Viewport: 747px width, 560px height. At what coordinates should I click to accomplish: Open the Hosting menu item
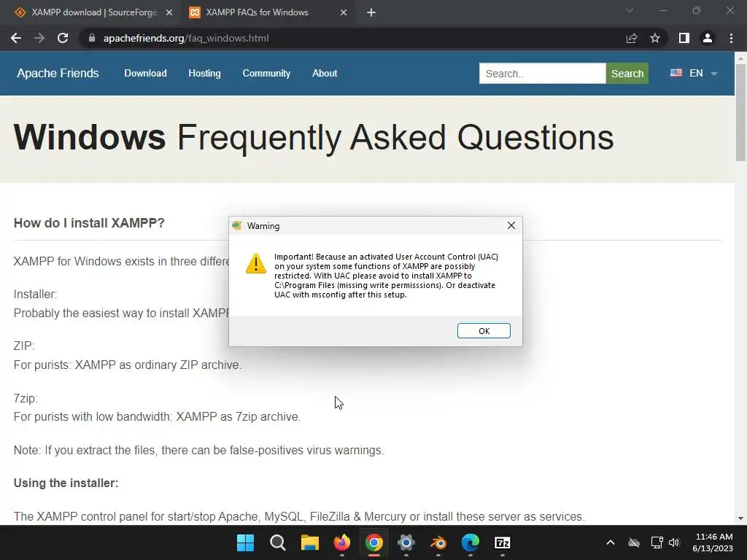[204, 74]
